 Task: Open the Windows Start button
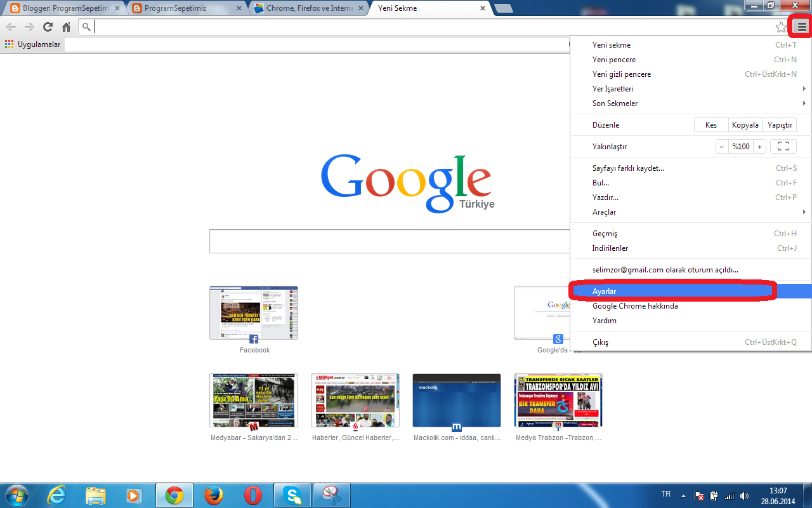(x=16, y=495)
